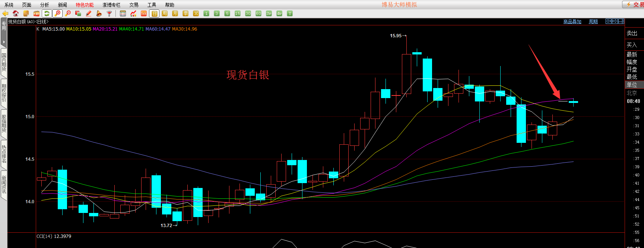Switch to 15-minute period button

[238, 13]
